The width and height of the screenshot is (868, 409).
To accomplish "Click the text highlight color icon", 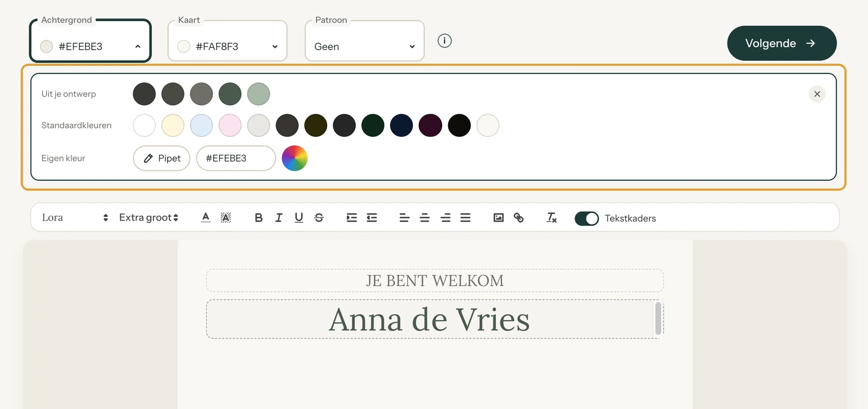I will coord(226,217).
